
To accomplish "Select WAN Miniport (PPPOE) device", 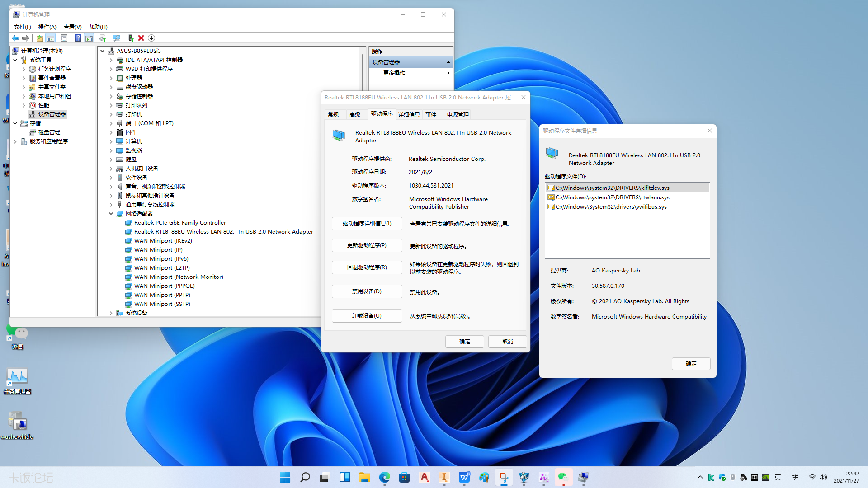I will pos(165,286).
